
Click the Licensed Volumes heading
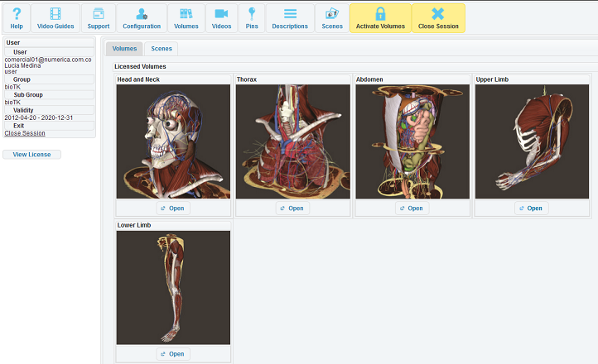point(140,66)
